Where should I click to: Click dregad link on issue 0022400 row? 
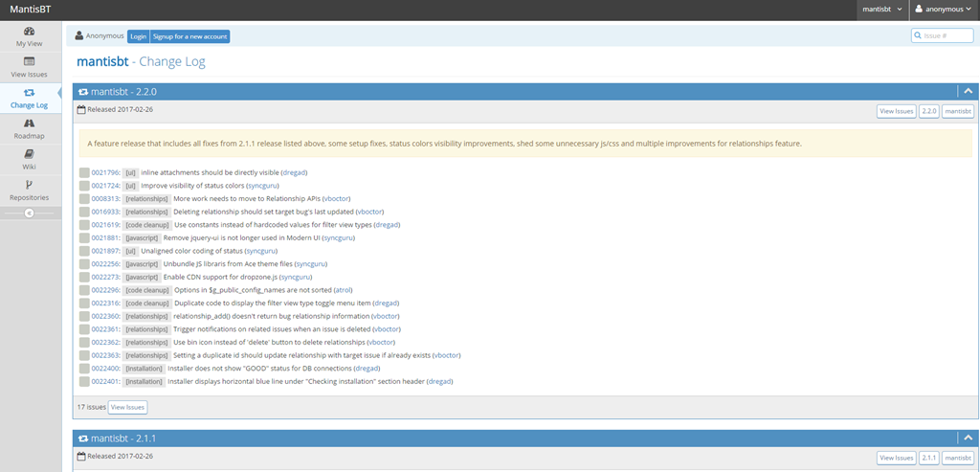tap(367, 369)
